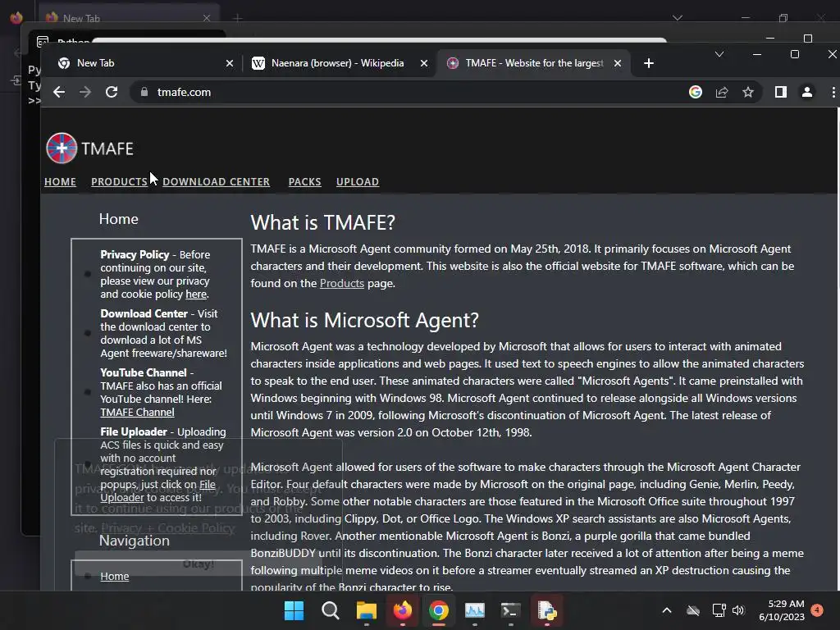
Task: Click the TMAFE logo image
Action: pos(89,148)
